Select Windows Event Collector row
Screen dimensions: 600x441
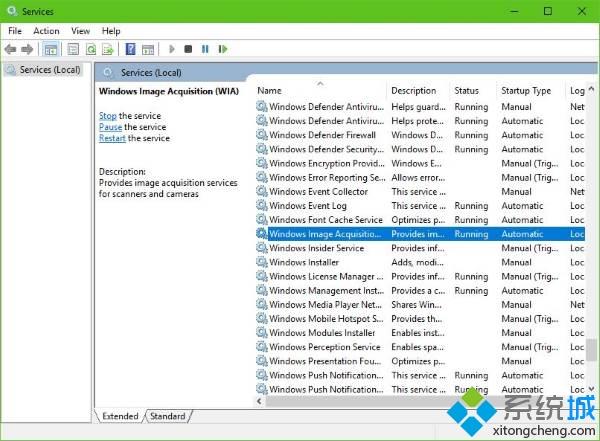[x=420, y=192]
